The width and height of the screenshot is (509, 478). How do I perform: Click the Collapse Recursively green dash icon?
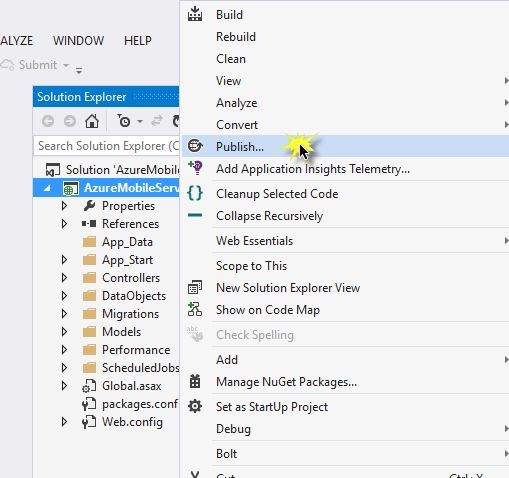pos(195,215)
